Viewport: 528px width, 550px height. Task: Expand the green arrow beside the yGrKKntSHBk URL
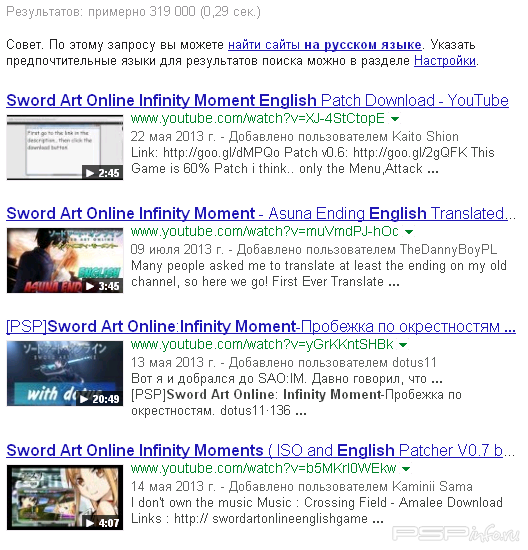(403, 345)
